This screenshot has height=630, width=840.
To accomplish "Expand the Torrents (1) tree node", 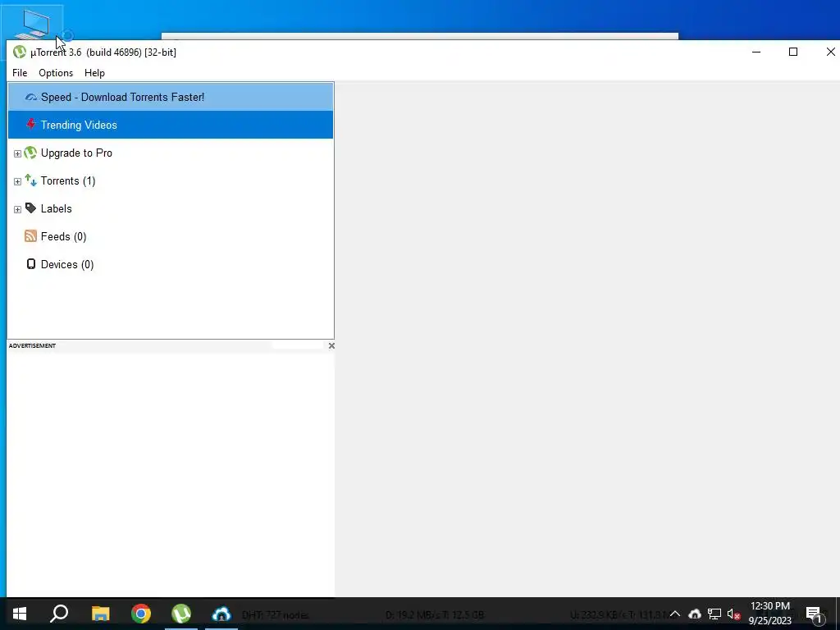I will (x=17, y=181).
